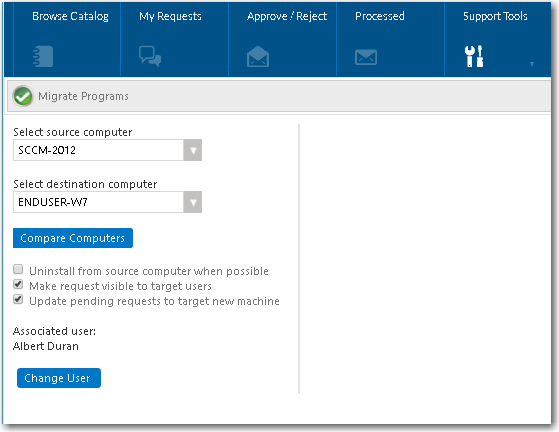This screenshot has height=432, width=559.
Task: Click the Compare Computers button
Action: (73, 238)
